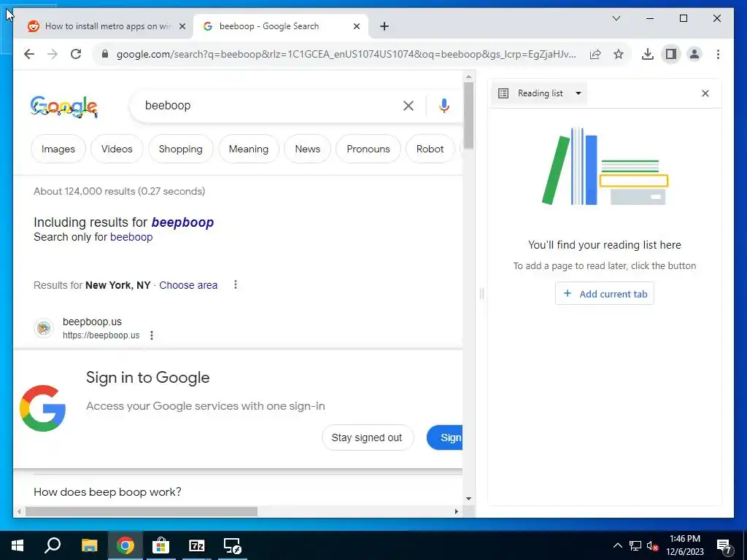The width and height of the screenshot is (747, 560).
Task: Open taskbar search magnifier
Action: [x=53, y=545]
